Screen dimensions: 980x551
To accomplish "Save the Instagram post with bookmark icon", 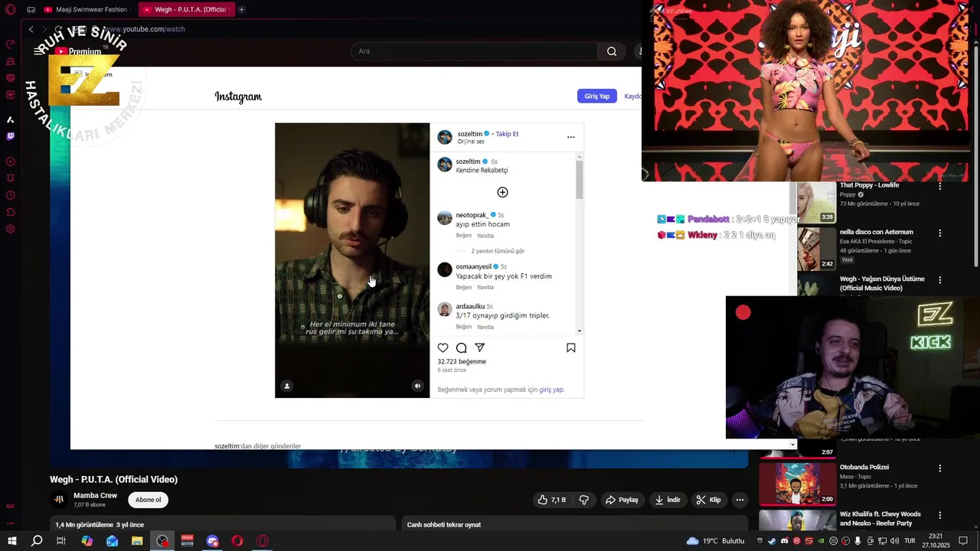I will pos(571,347).
